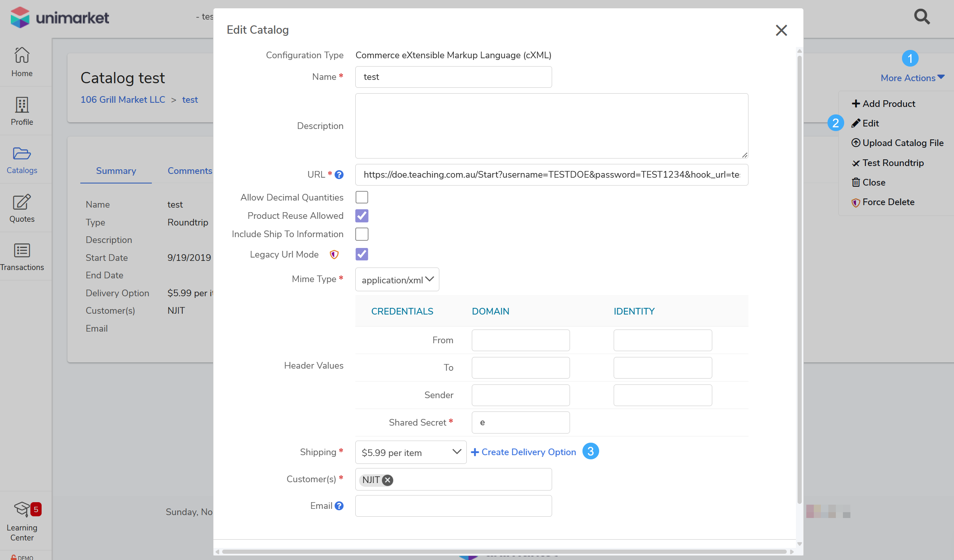954x560 pixels.
Task: Enable Allow Decimal Quantities checkbox
Action: [362, 197]
